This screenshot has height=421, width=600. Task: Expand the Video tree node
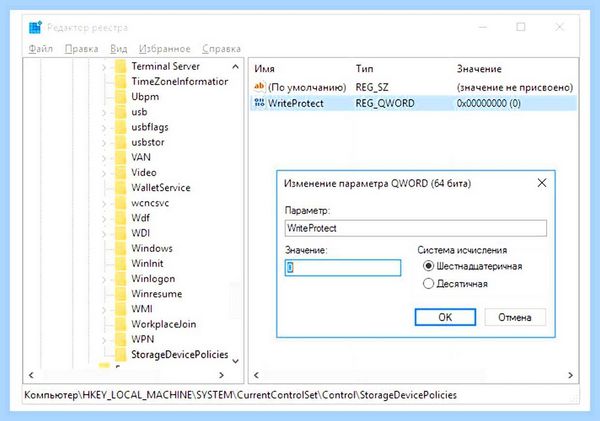[x=104, y=173]
